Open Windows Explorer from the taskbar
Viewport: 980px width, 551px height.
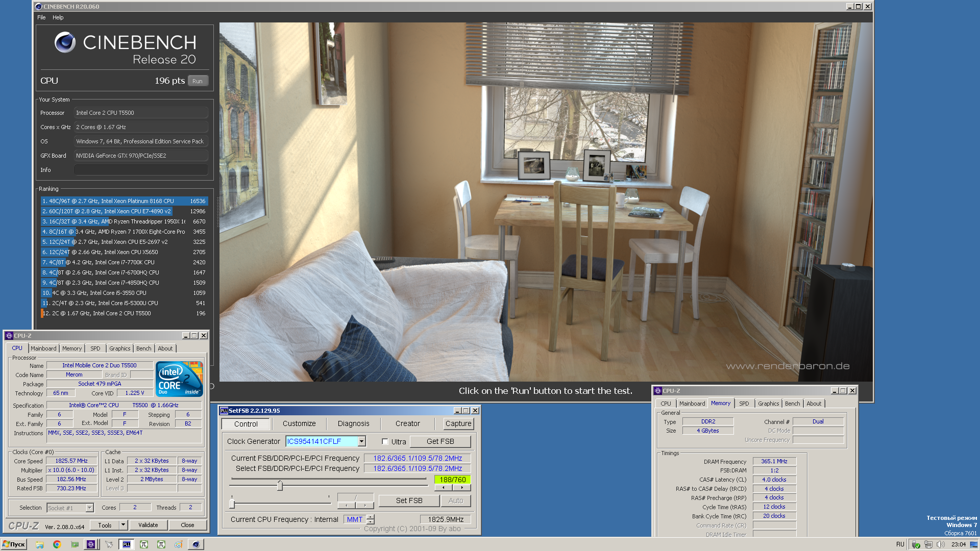click(x=40, y=544)
